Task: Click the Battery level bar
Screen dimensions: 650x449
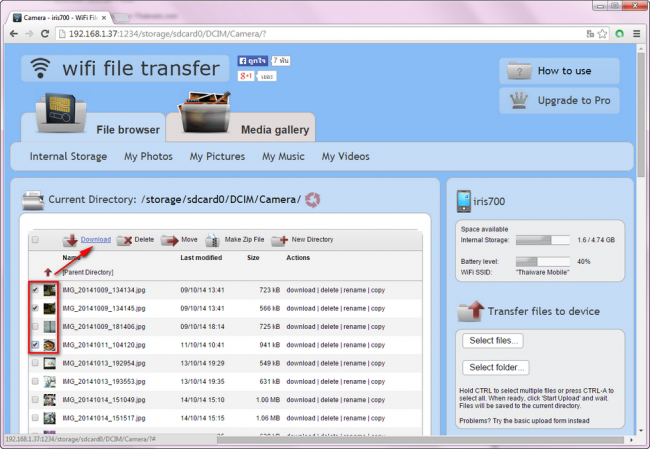Action: click(543, 262)
